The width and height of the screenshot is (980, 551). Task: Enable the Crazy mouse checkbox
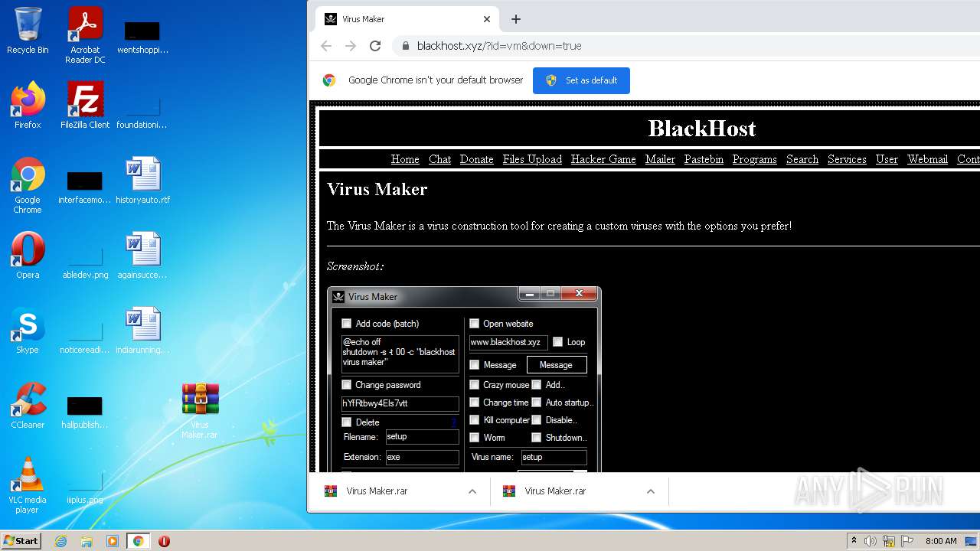click(475, 385)
